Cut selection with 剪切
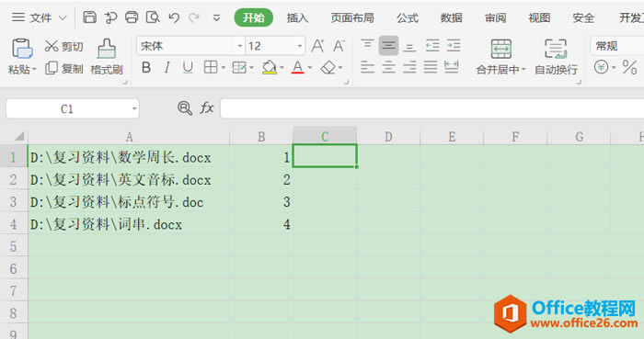This screenshot has height=339, width=644. [63, 46]
